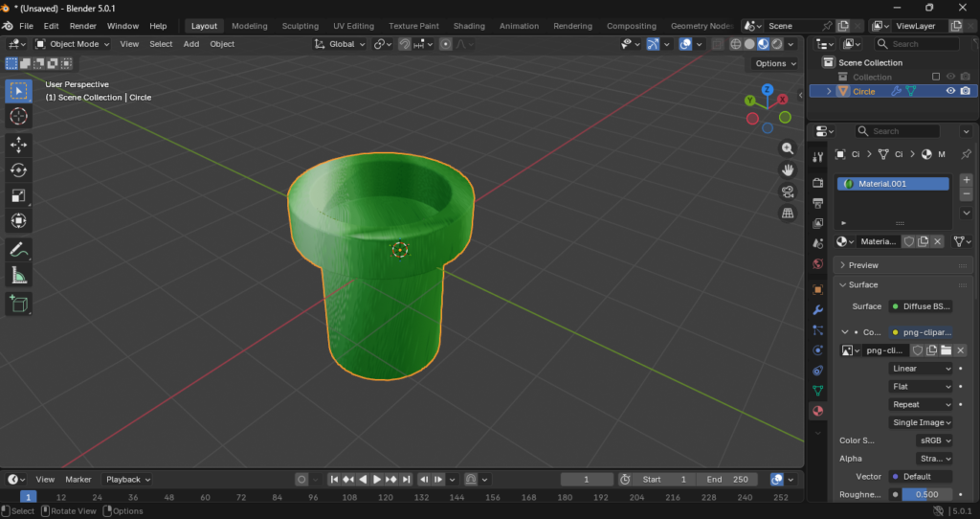The width and height of the screenshot is (980, 519).
Task: Open the Render menu
Action: tap(83, 26)
